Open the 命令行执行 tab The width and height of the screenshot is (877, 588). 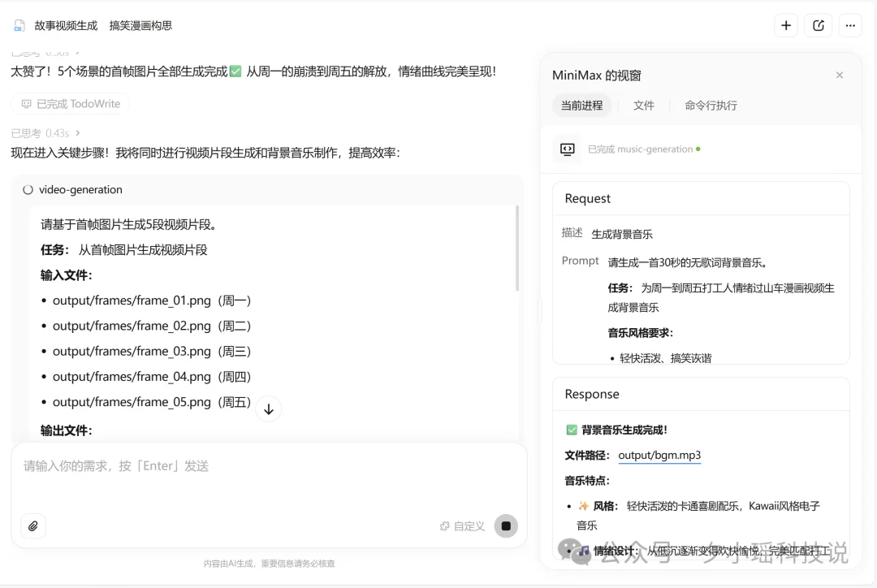pos(711,105)
